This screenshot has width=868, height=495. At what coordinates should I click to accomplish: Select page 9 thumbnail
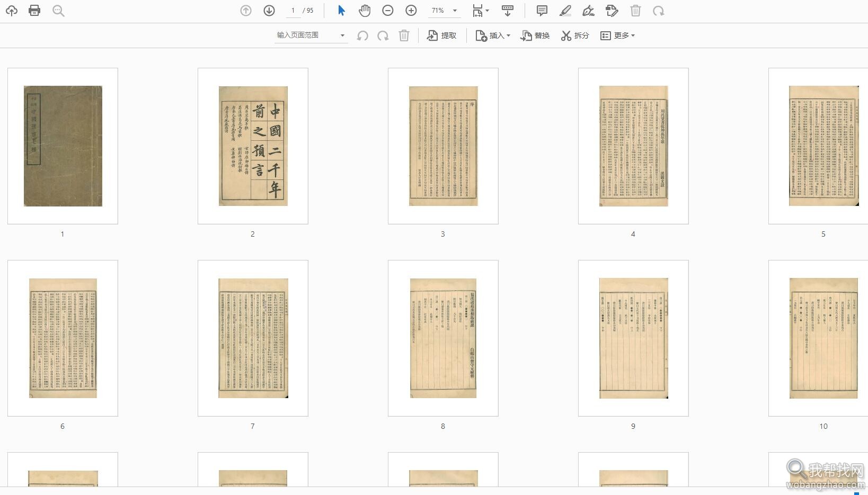coord(633,338)
